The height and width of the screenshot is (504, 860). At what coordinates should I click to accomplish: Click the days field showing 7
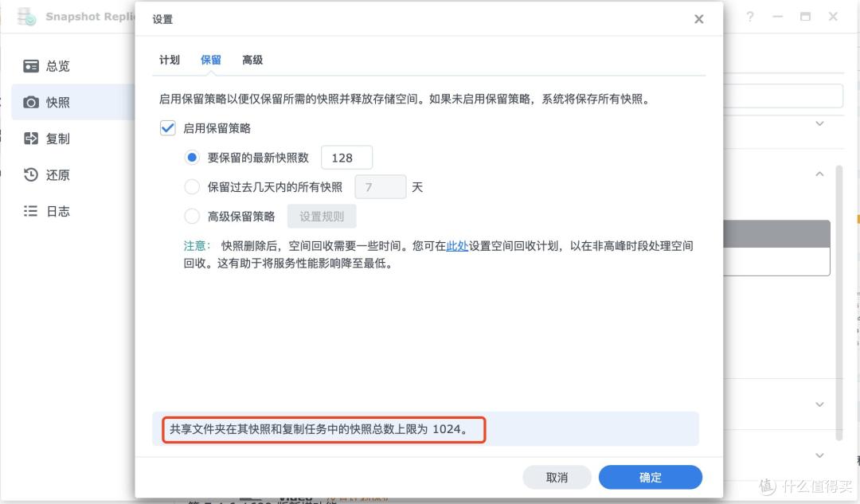coord(381,187)
